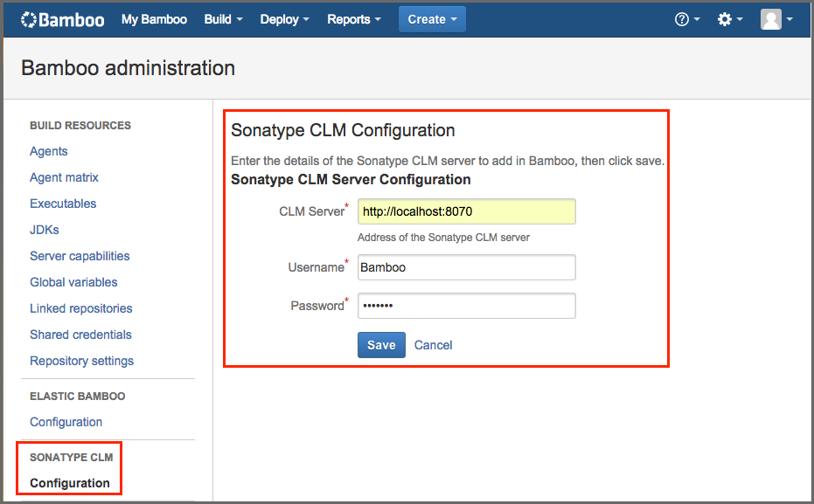Open JDKs in sidebar

pos(44,230)
